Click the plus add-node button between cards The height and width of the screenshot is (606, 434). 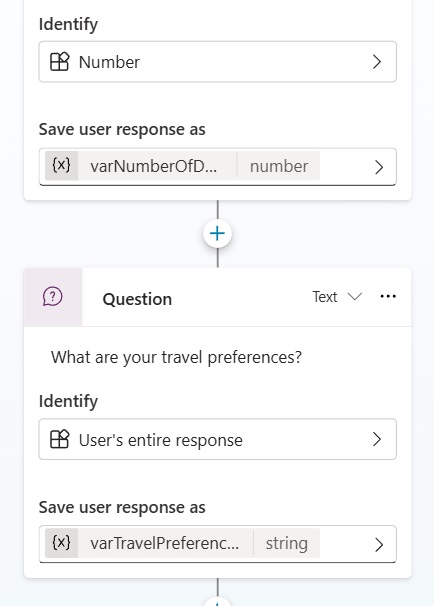point(217,233)
